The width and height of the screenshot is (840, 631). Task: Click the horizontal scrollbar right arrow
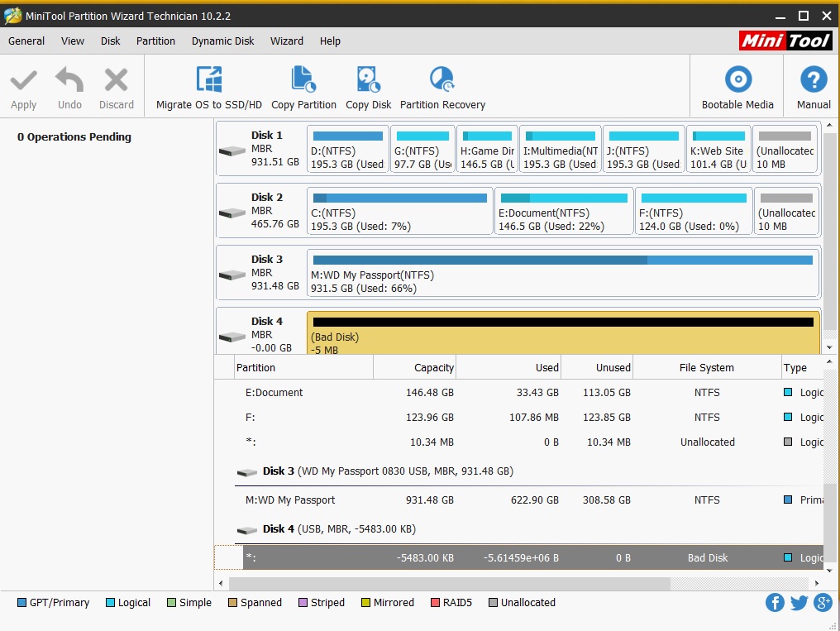(816, 583)
